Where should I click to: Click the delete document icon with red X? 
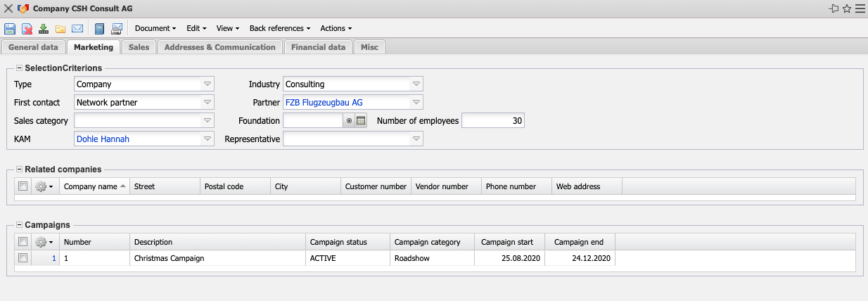pos(27,29)
